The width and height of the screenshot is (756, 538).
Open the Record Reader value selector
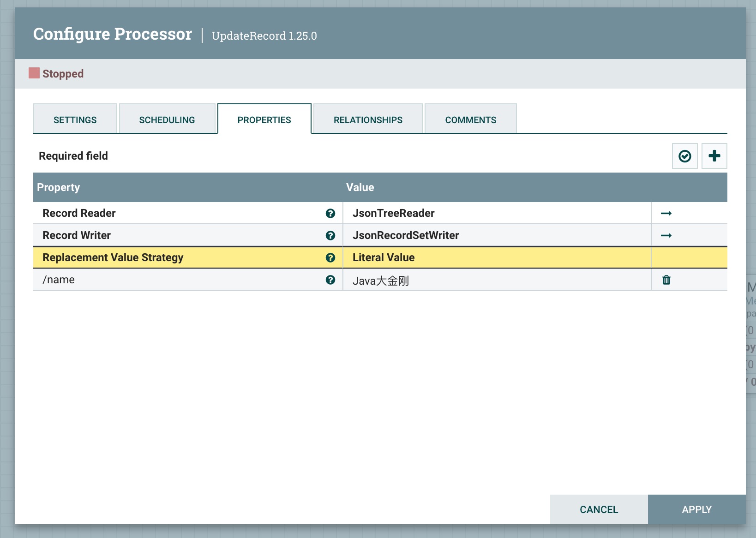[x=462, y=213]
